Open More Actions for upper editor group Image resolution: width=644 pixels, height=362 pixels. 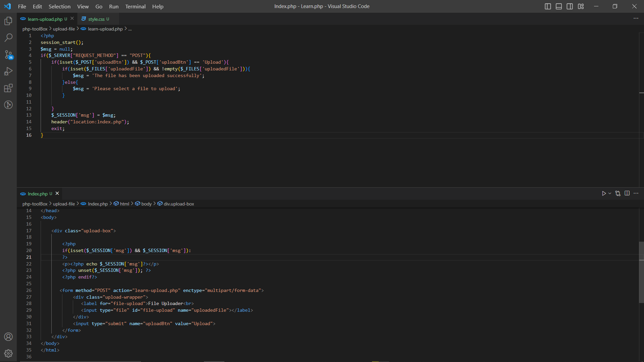[636, 18]
